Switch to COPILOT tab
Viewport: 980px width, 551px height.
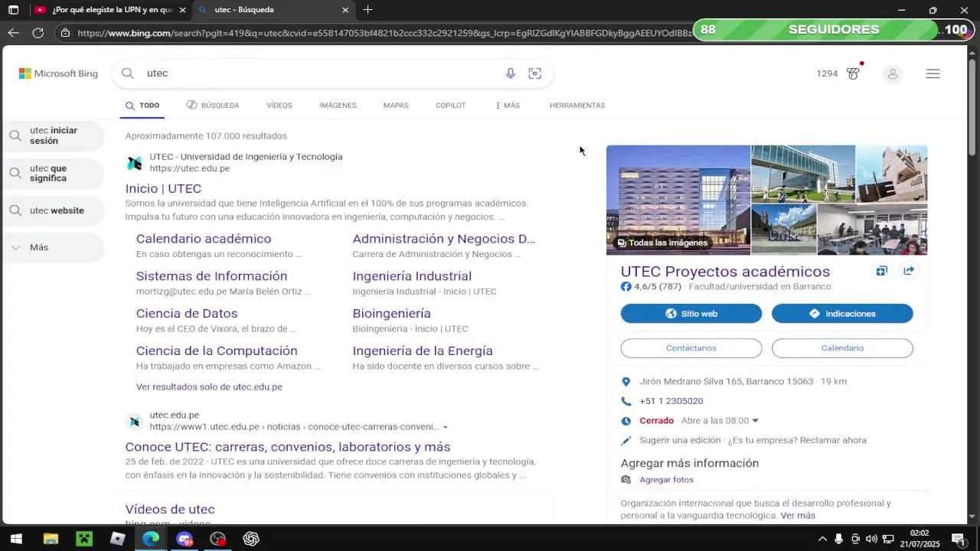(450, 106)
